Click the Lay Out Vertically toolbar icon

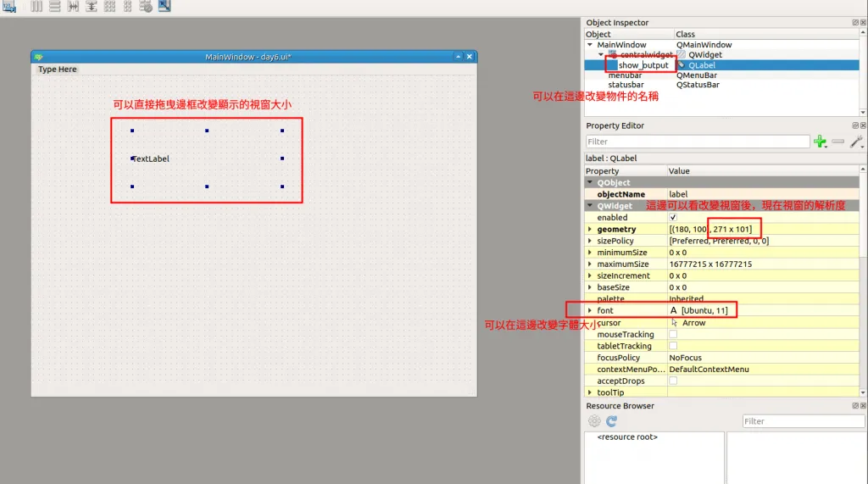coord(55,7)
